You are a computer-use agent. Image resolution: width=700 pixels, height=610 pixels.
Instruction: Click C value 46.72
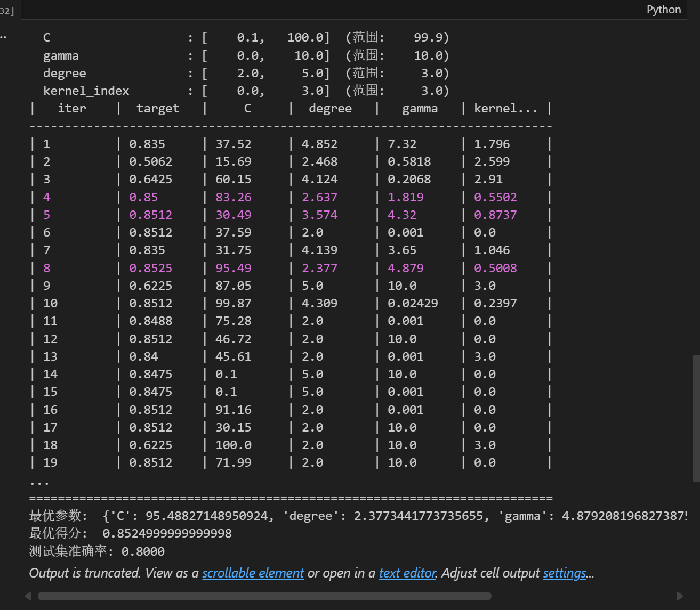click(234, 339)
